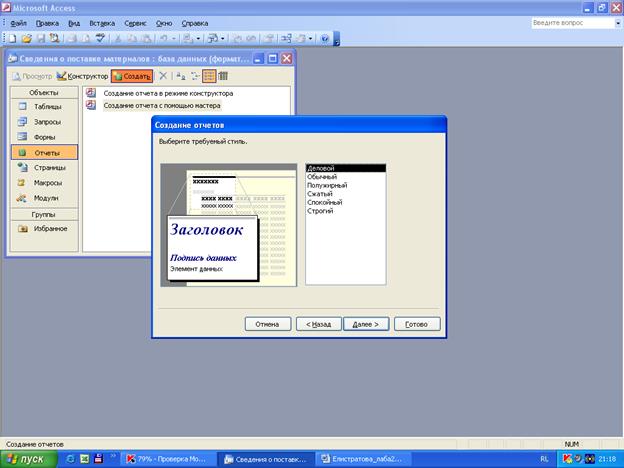Click the Создать button in database window
This screenshot has width=624, height=468.
(132, 76)
